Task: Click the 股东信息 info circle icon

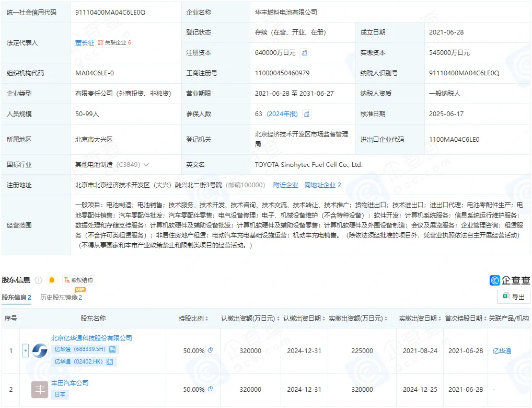Action: pos(38,280)
